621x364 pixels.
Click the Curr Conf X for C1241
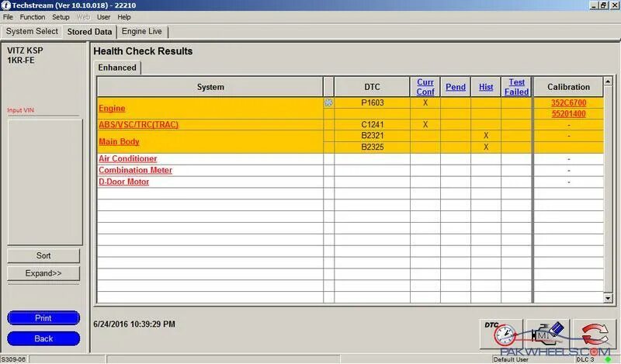coord(425,124)
